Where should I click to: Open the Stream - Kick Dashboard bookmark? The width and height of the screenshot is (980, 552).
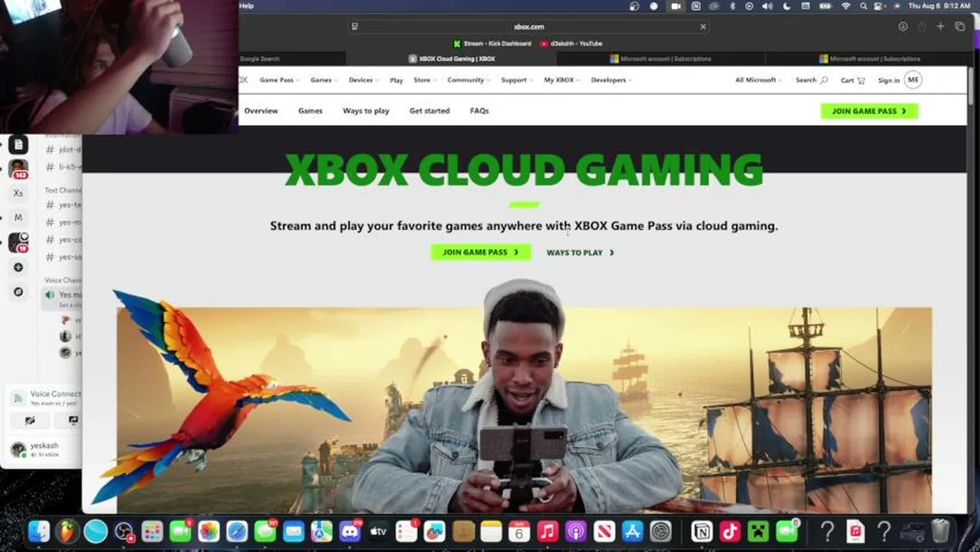(x=492, y=44)
